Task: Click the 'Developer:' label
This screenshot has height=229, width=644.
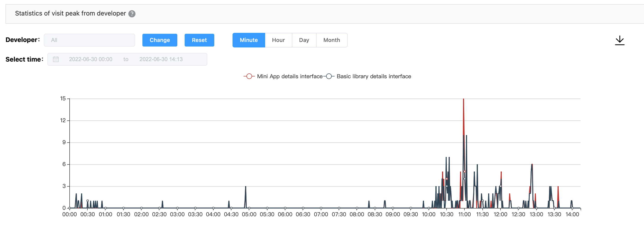Action: tap(23, 40)
